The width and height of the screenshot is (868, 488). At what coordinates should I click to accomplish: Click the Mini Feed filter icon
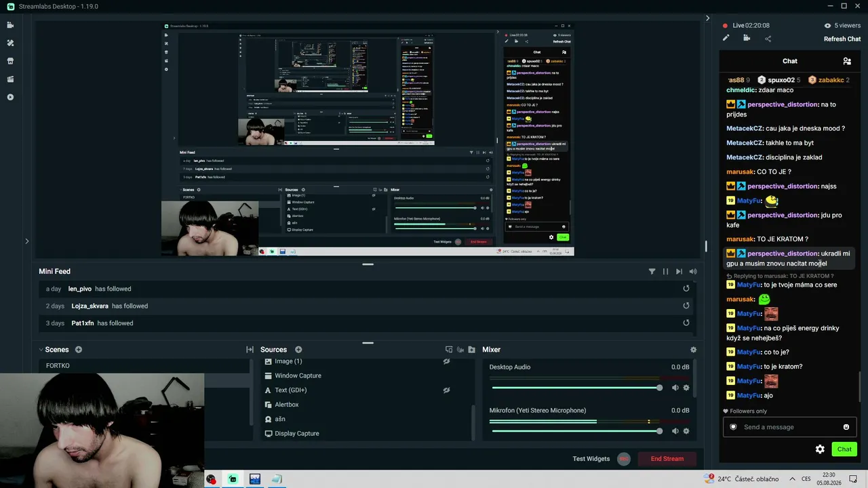tap(652, 271)
